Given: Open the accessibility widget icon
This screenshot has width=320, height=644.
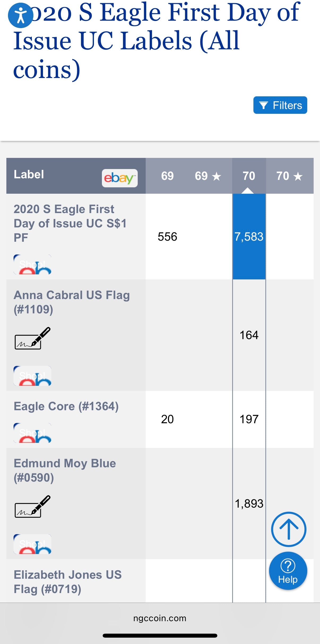Looking at the screenshot, I should click(x=20, y=15).
